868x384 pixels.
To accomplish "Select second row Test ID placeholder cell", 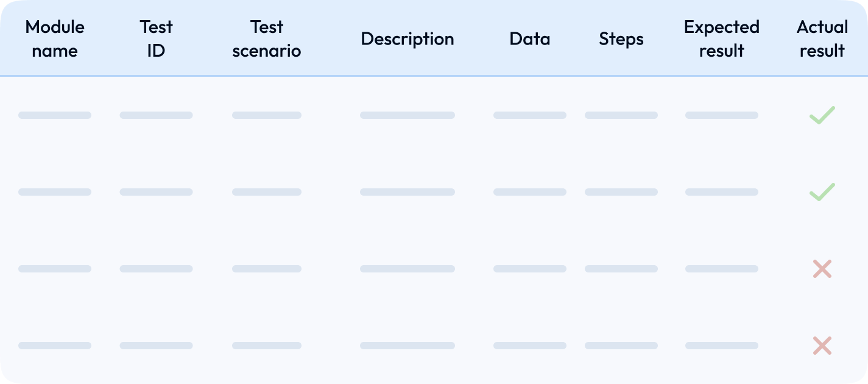I will coord(156,192).
